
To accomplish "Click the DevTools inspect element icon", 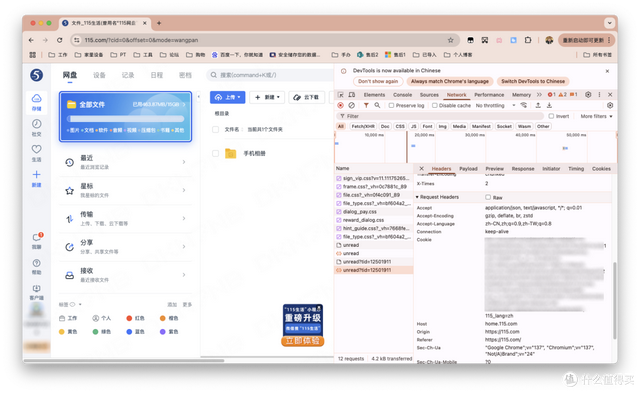I will point(340,95).
